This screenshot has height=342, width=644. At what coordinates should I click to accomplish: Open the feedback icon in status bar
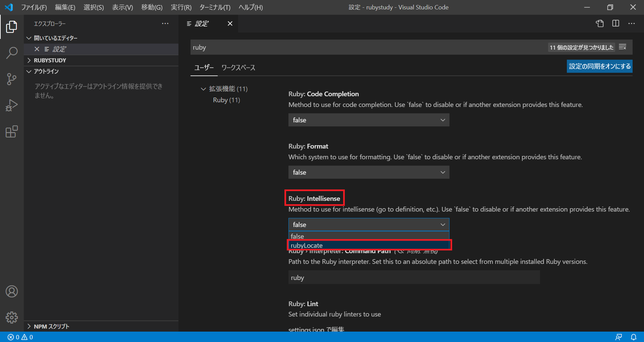[619, 337]
